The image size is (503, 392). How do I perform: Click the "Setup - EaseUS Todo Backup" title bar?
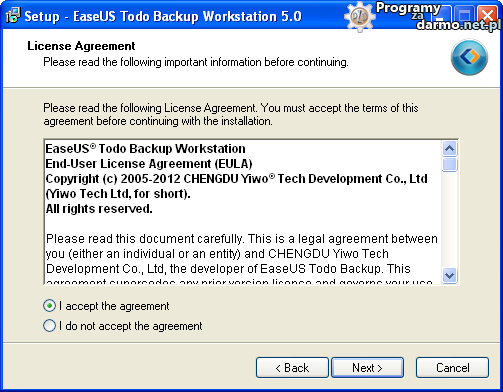click(x=163, y=16)
